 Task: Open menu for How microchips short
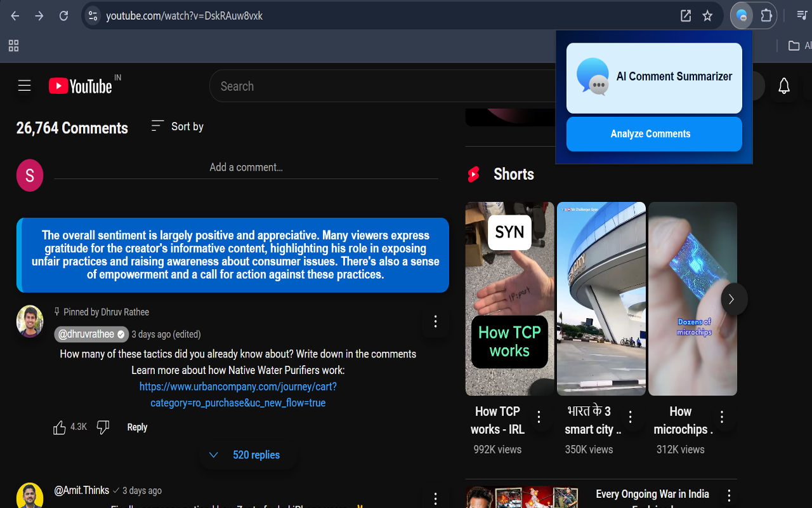click(x=721, y=417)
